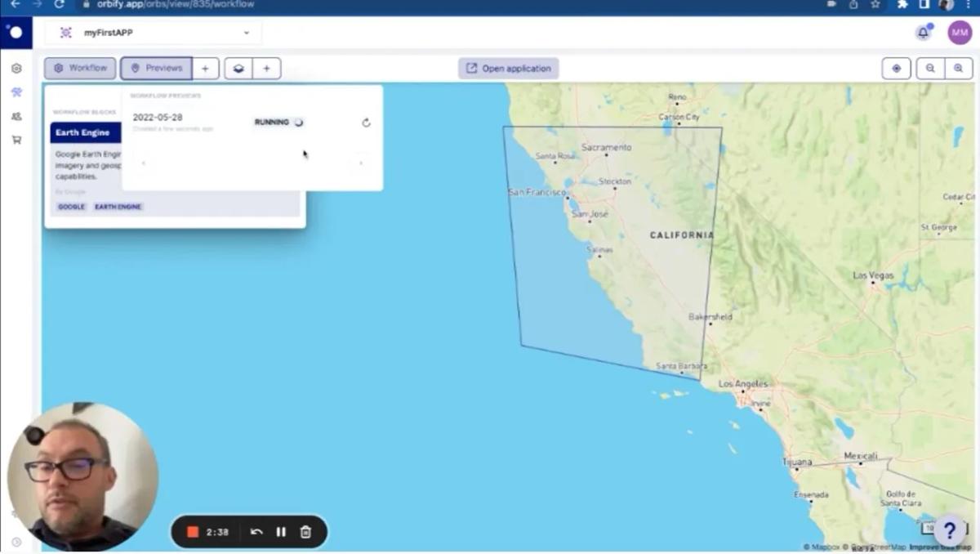This screenshot has width=980, height=554.
Task: Click the Tijuana label on map
Action: pyautogui.click(x=798, y=462)
